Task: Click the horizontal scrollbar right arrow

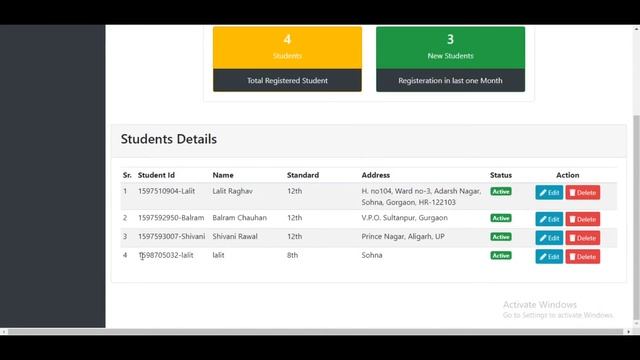Action: click(x=629, y=332)
